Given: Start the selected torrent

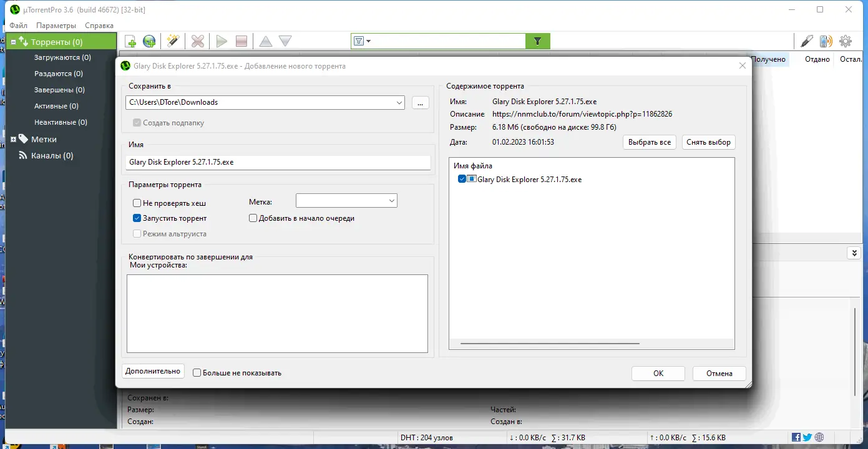Looking at the screenshot, I should pyautogui.click(x=222, y=41).
